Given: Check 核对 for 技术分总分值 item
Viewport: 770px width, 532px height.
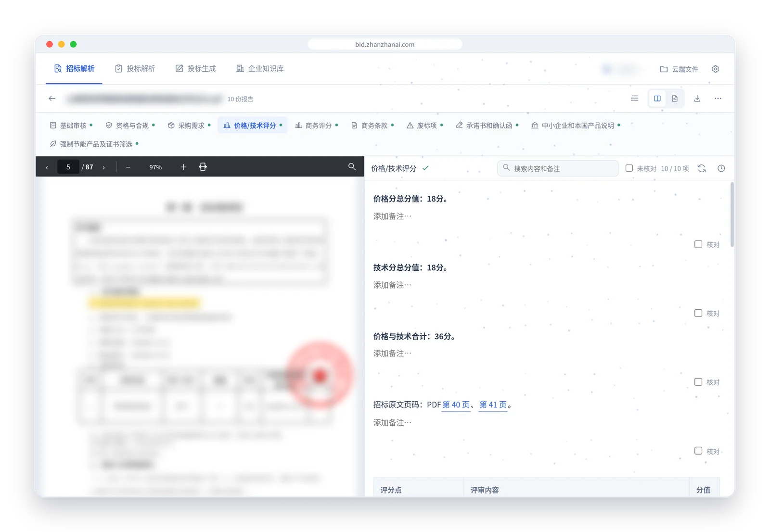Looking at the screenshot, I should (x=698, y=313).
